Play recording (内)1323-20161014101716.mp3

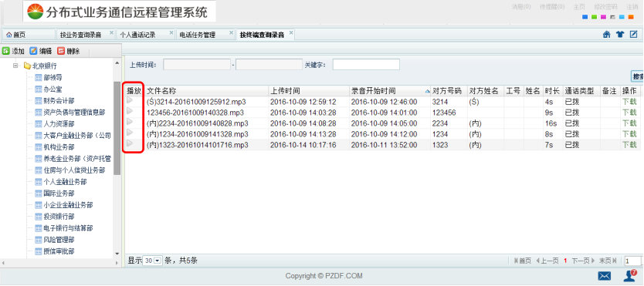coord(130,143)
